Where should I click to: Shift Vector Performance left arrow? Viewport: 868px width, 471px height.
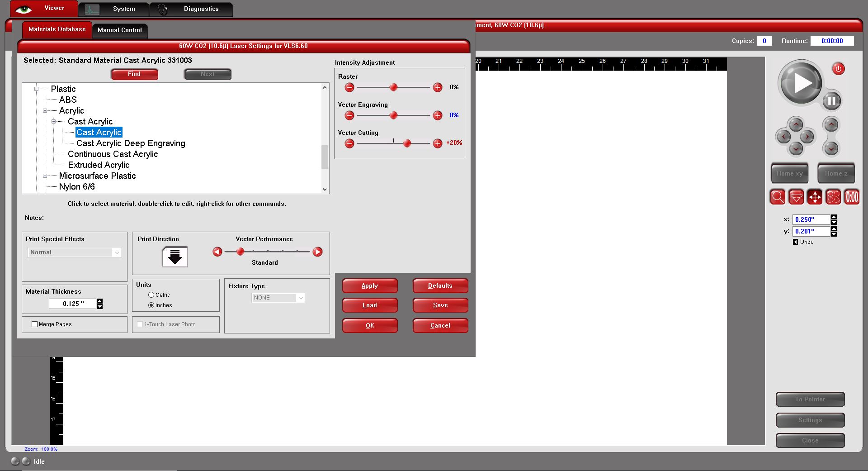point(217,252)
